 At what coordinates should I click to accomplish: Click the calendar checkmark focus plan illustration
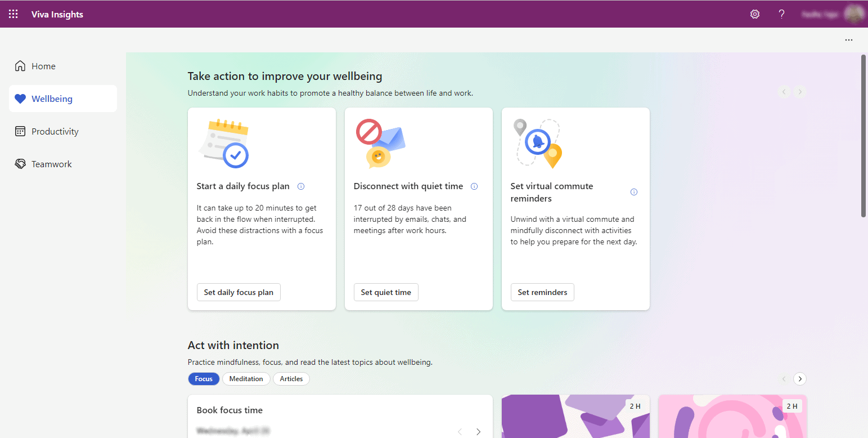click(x=224, y=144)
